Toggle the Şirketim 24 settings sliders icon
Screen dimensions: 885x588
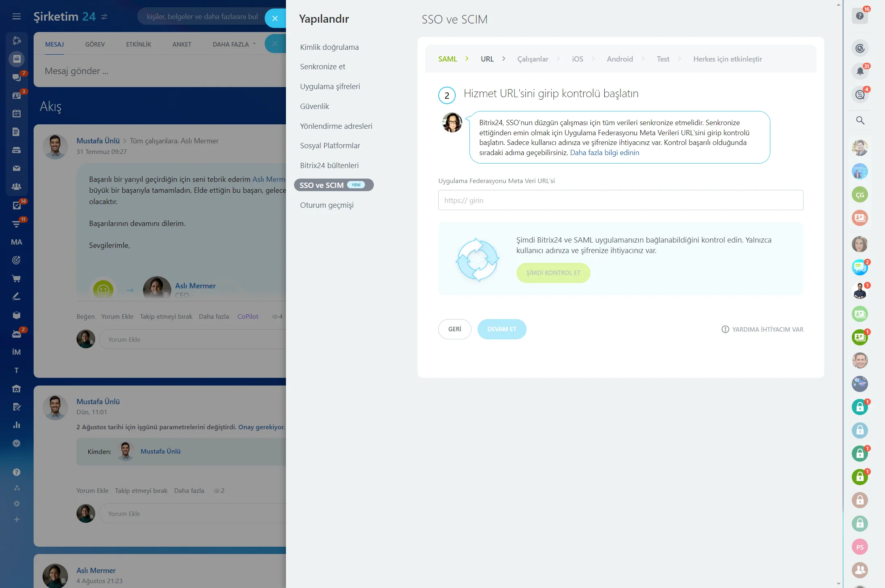pyautogui.click(x=104, y=17)
